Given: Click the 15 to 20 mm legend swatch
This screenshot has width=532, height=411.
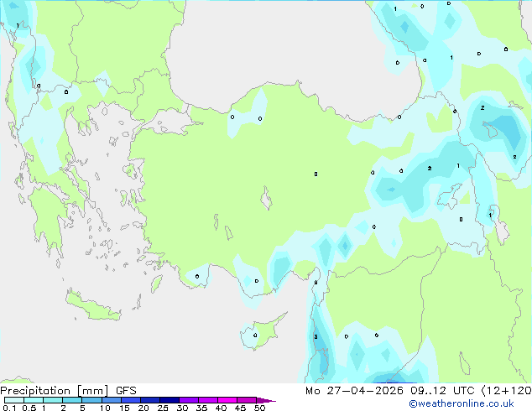Looking at the screenshot, I should coord(131,400).
